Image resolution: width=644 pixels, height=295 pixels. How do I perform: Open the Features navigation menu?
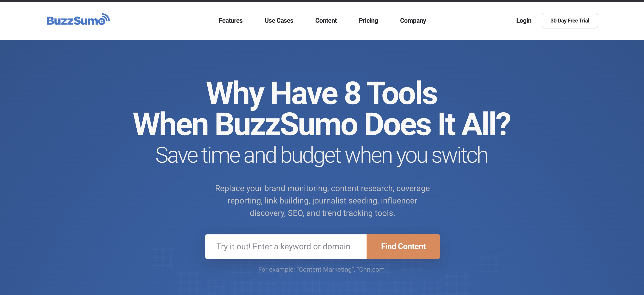[230, 20]
